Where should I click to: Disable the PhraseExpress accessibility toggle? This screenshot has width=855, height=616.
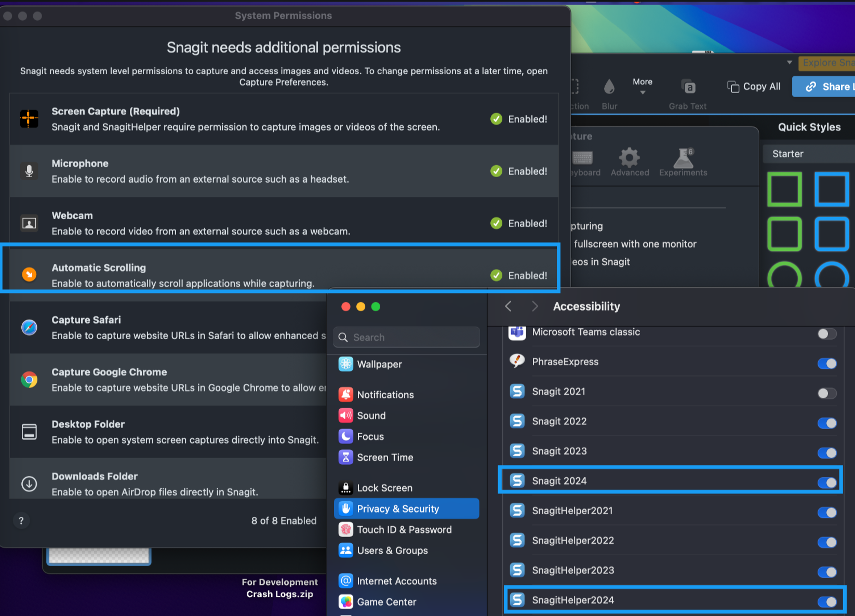click(x=826, y=364)
